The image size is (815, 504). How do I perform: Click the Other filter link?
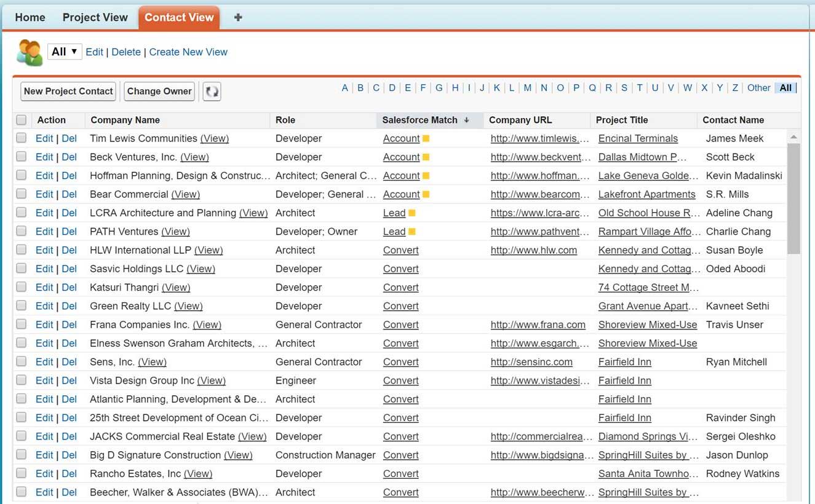point(759,88)
